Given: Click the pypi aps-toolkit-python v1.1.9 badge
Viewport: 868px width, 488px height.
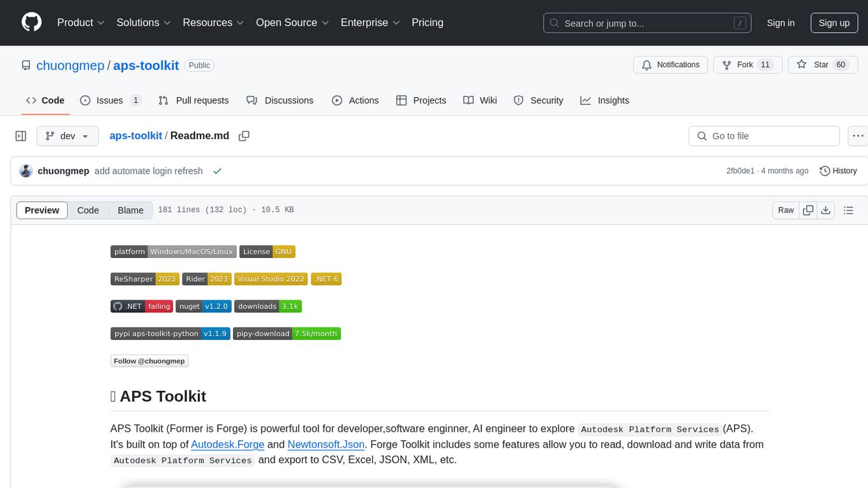Looking at the screenshot, I should pos(170,333).
